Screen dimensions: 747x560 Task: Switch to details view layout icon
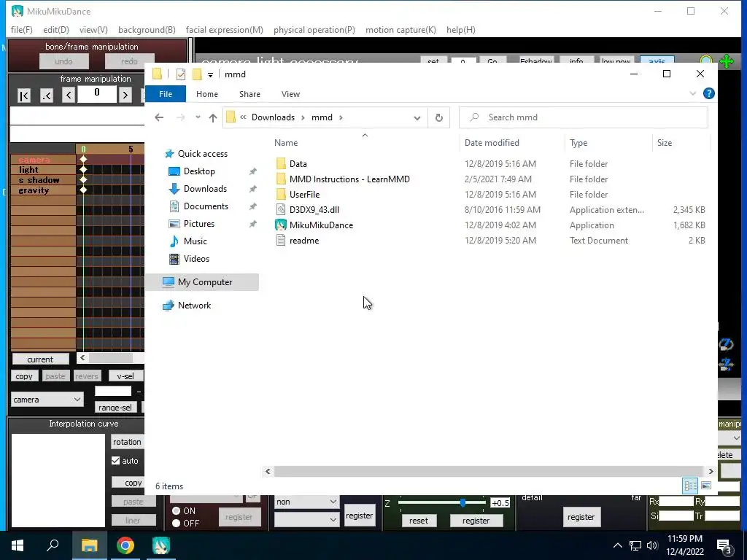click(690, 486)
